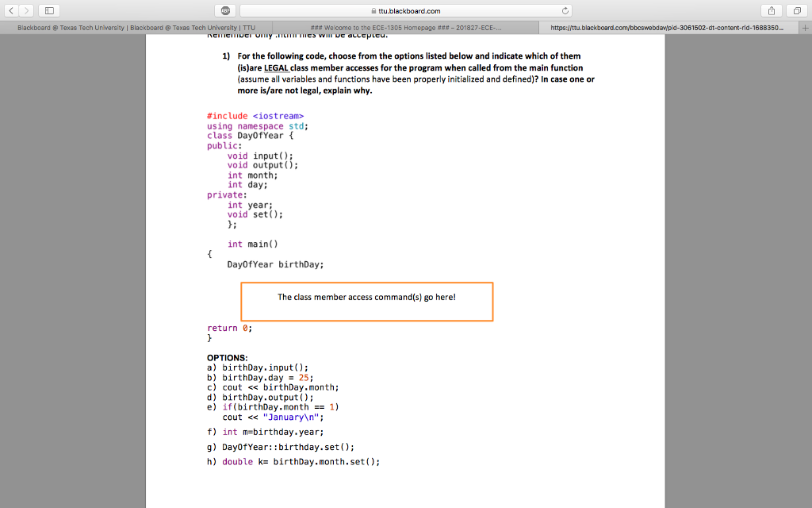Viewport: 812px width, 508px height.
Task: Select option a) birthDay.input();
Action: tap(258, 368)
